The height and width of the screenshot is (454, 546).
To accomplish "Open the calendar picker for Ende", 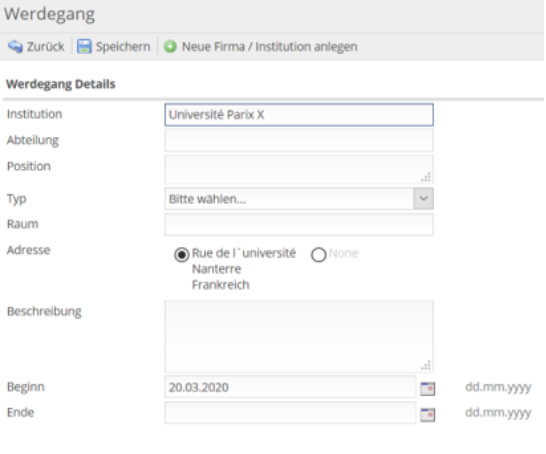I will click(428, 415).
